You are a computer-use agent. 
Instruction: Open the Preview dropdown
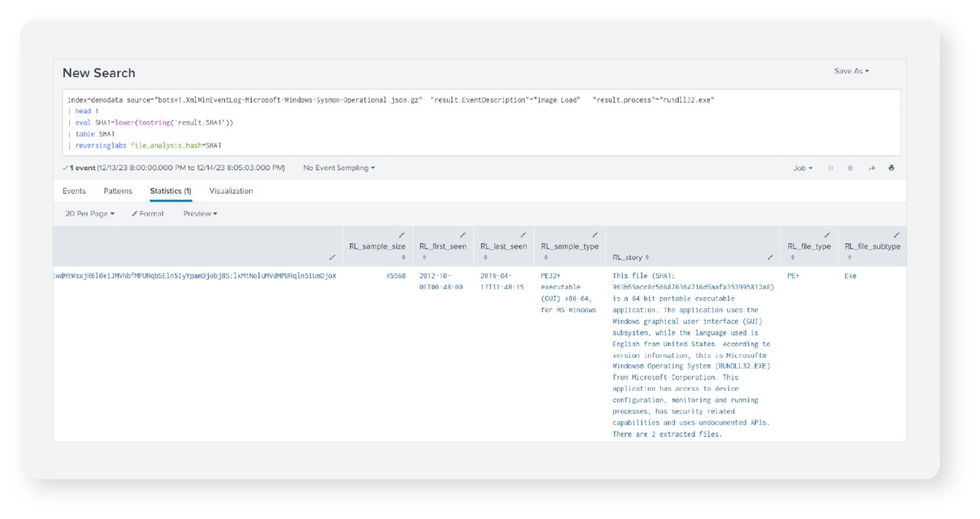200,214
